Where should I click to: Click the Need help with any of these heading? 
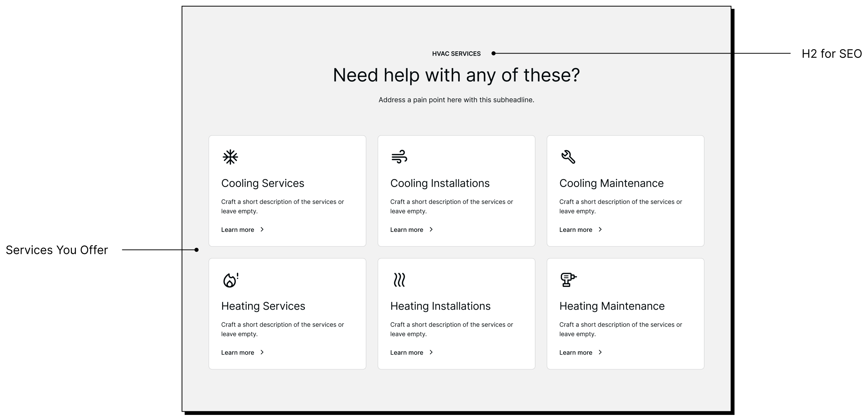456,75
